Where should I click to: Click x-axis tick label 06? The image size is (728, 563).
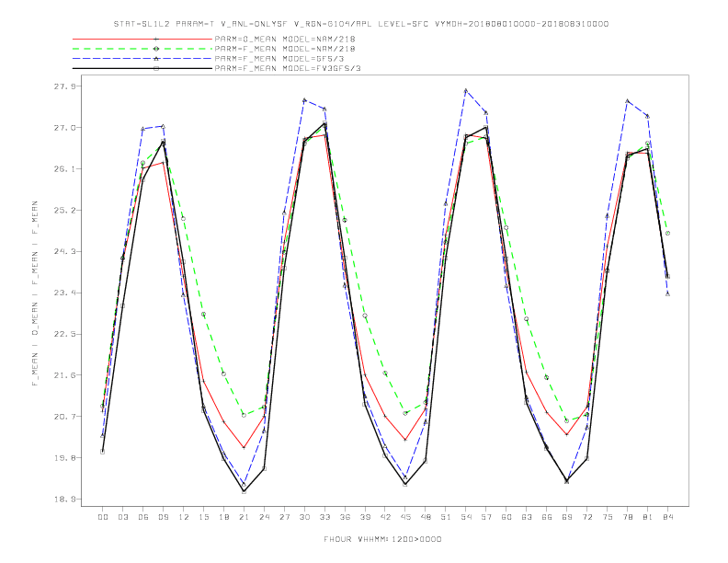pyautogui.click(x=143, y=517)
